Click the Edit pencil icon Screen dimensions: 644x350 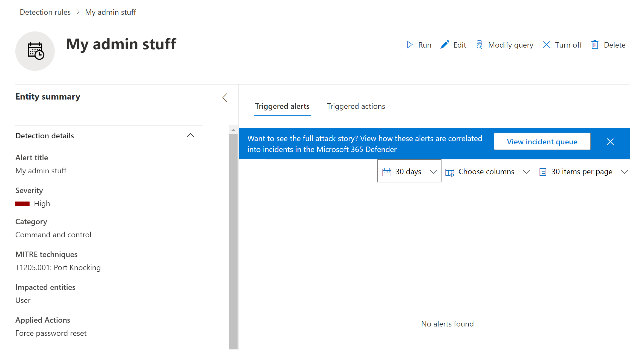[x=445, y=45]
